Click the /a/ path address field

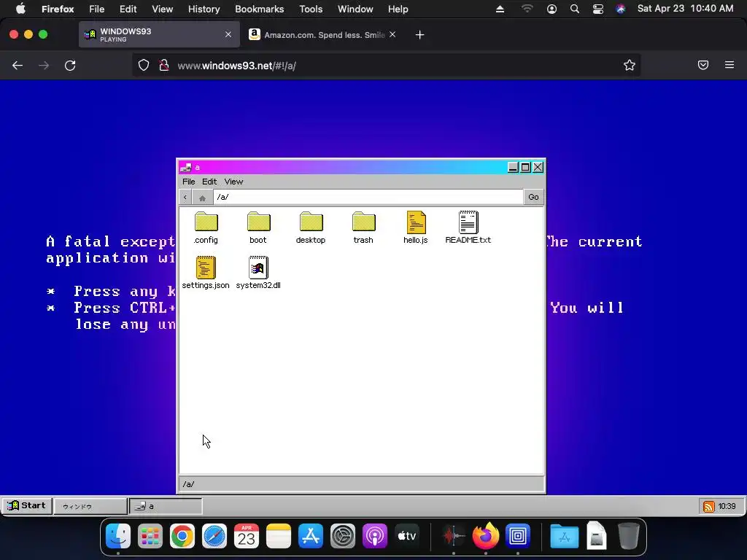coord(368,197)
